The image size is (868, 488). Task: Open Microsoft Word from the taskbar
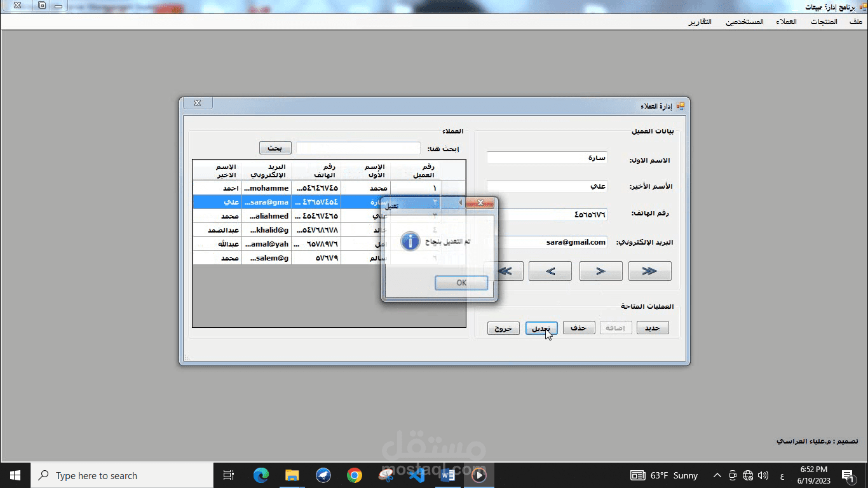[448, 475]
